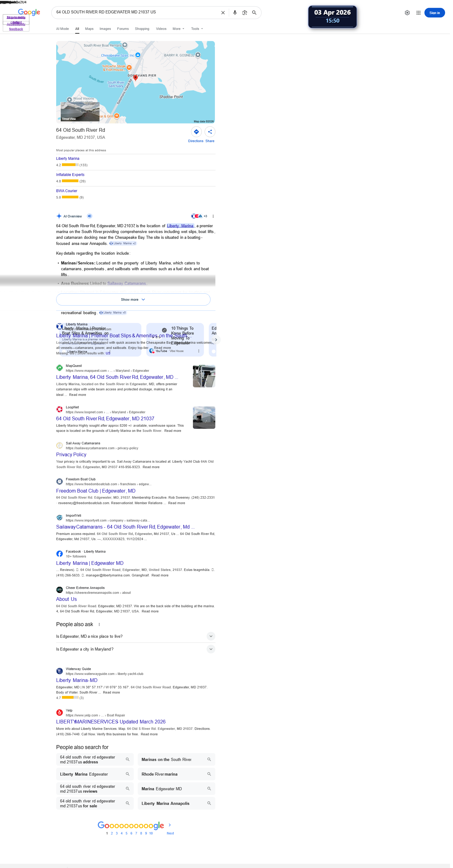Viewport: 453px width, 868px height.
Task: Click the Directions icon for 64 Old South River Rd
Action: tap(196, 132)
